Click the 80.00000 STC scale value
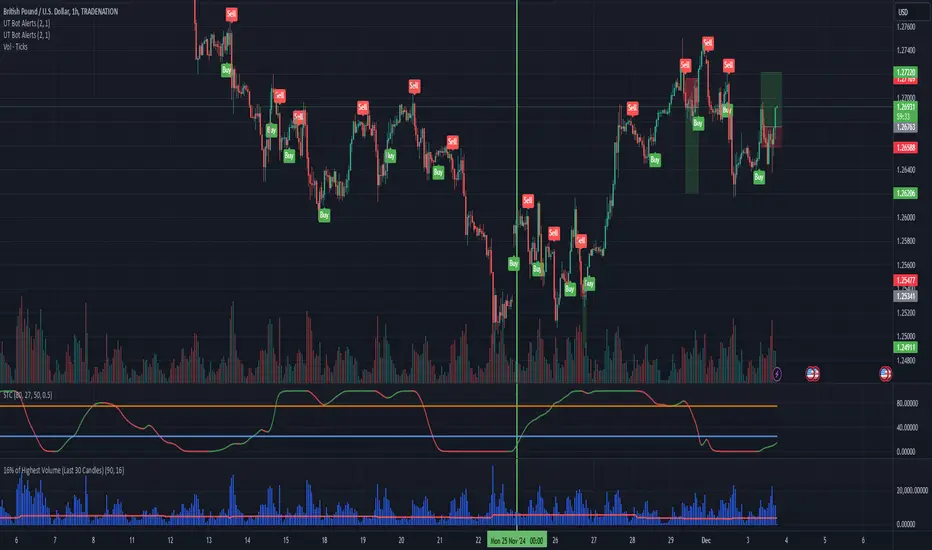The width and height of the screenshot is (932, 550). [907, 403]
